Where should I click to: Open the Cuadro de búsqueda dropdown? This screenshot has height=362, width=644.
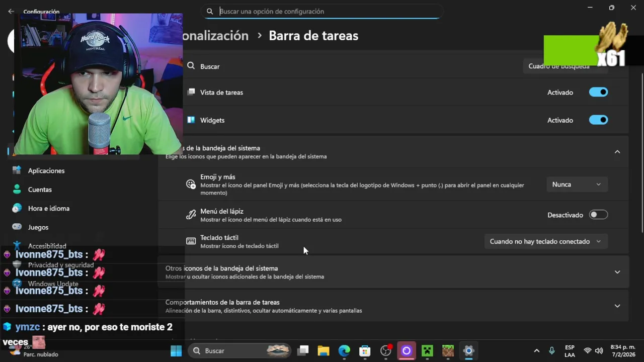(565, 66)
